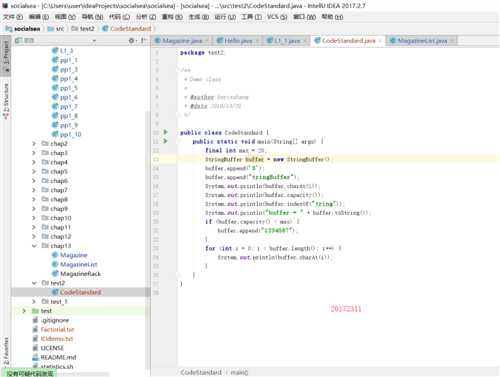Open the project view type dropdown

pos(94,41)
